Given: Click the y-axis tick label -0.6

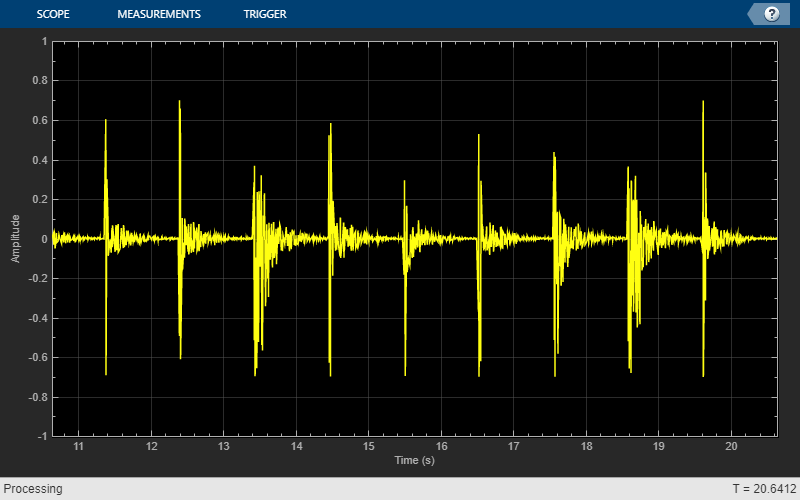Looking at the screenshot, I should pyautogui.click(x=38, y=358).
